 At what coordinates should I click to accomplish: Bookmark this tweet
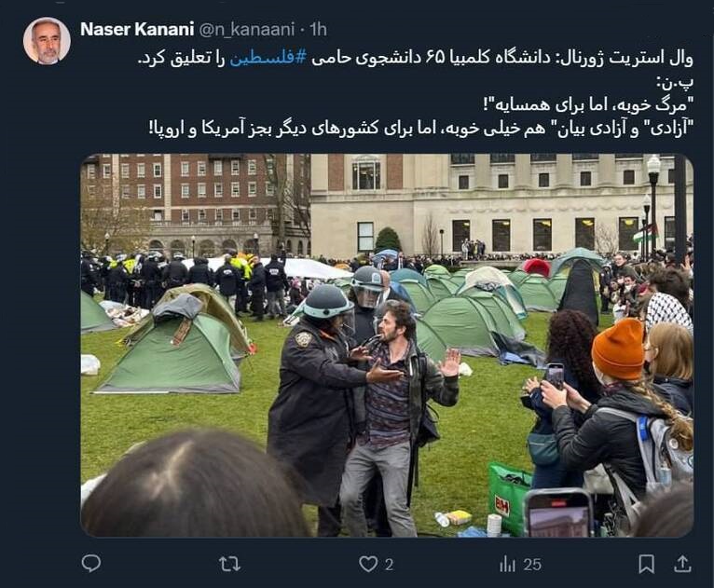[646, 565]
